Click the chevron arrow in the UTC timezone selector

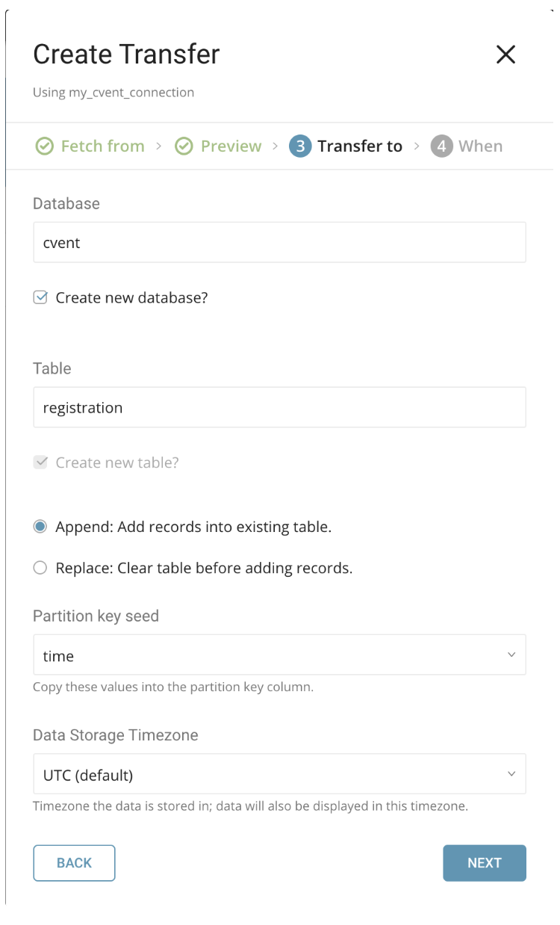[511, 774]
